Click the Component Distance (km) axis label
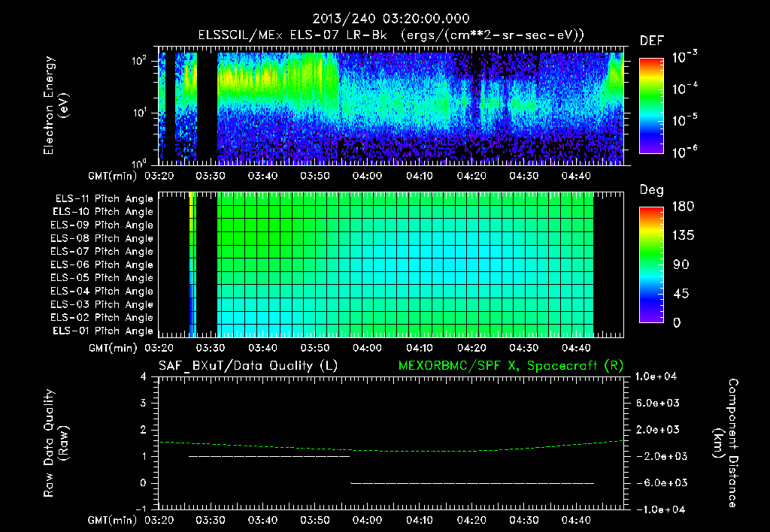Screen dimensions: 770x532 point(726,443)
